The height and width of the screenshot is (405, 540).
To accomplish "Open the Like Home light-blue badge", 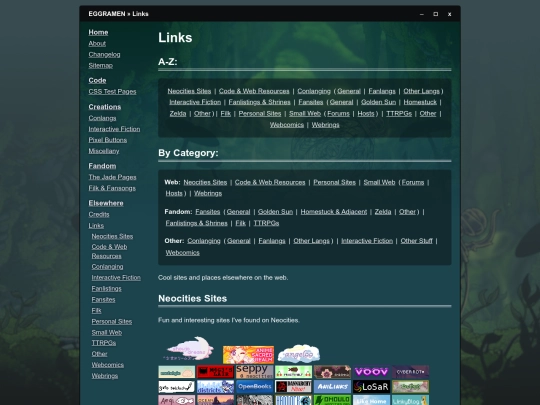I will [x=371, y=400].
